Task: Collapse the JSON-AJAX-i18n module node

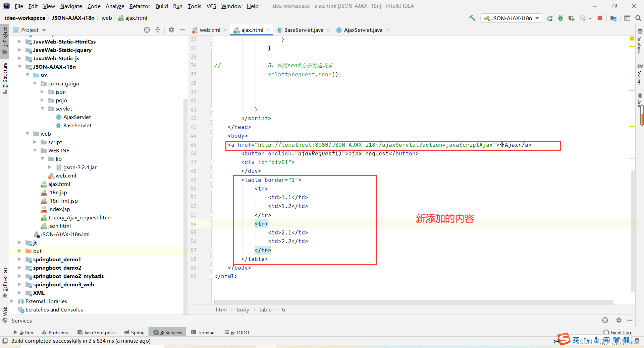Action: point(20,67)
